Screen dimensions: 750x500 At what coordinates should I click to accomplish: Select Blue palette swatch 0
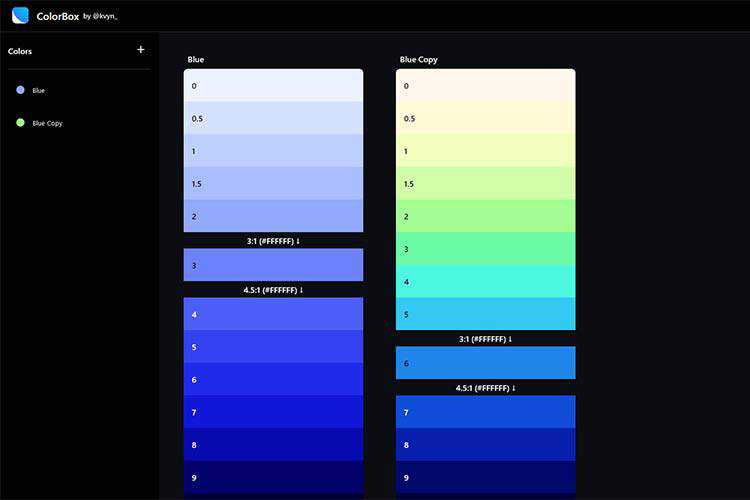(273, 85)
